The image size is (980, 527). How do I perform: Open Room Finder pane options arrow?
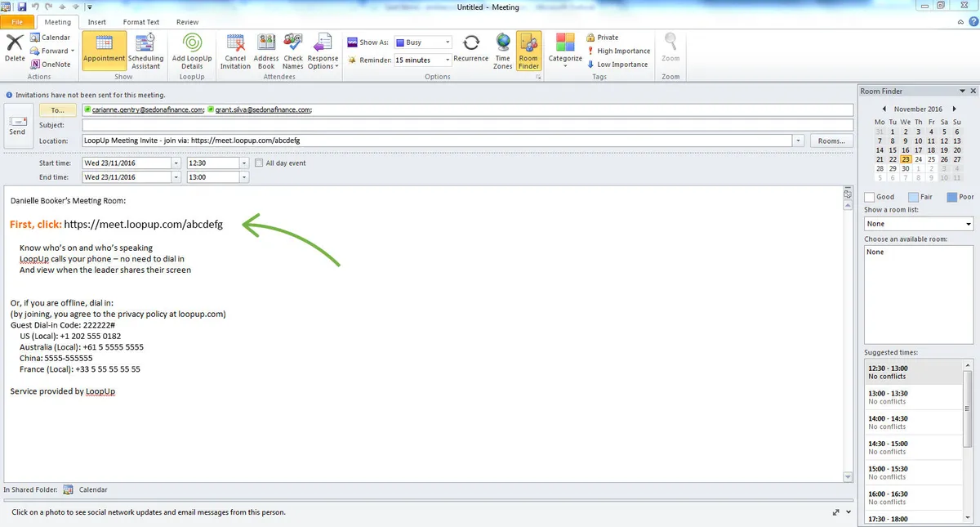(962, 91)
